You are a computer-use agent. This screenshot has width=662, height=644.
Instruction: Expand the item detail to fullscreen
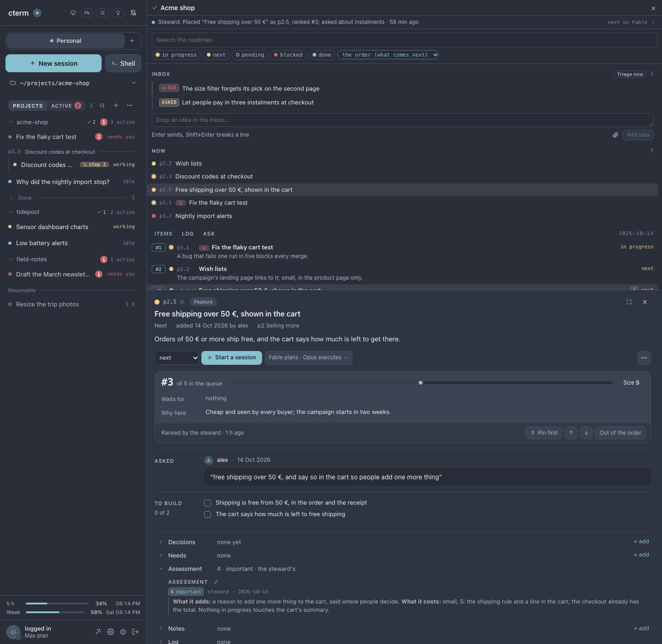629,302
